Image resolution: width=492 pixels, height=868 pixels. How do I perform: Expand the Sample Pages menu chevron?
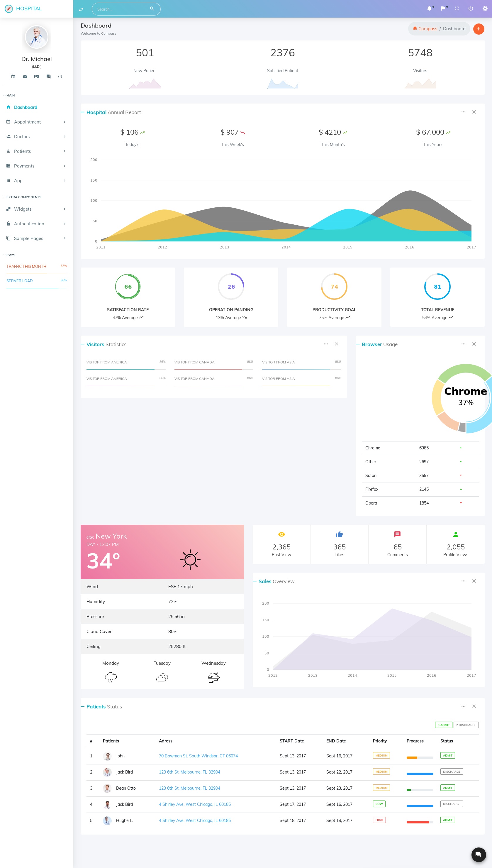pyautogui.click(x=65, y=238)
